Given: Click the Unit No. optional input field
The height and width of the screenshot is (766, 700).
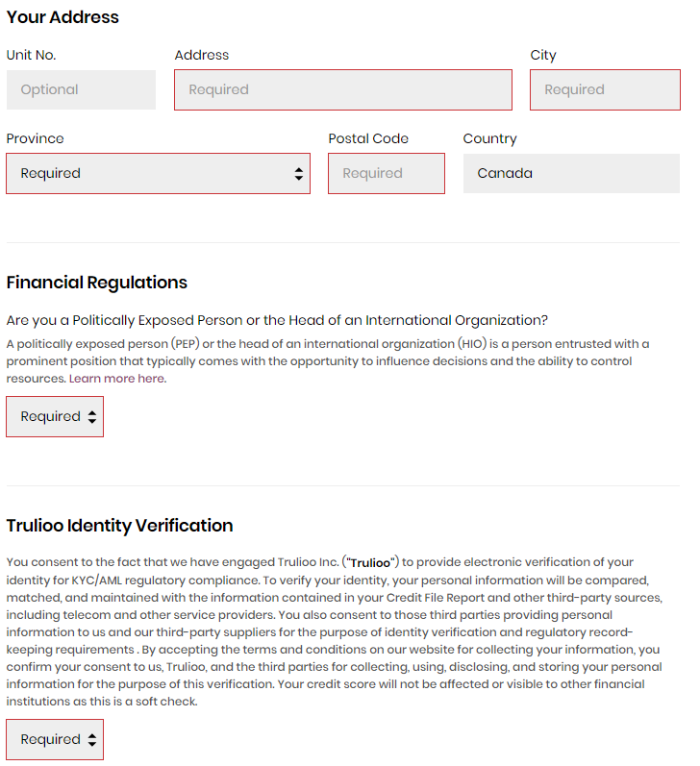Looking at the screenshot, I should [x=81, y=90].
